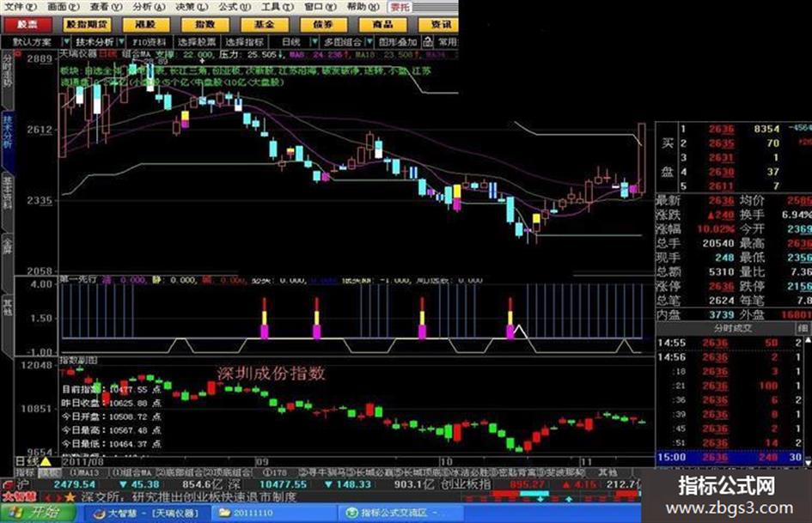The height and width of the screenshot is (523, 812).
Task: Open the 窗口 menu
Action: 320,7
